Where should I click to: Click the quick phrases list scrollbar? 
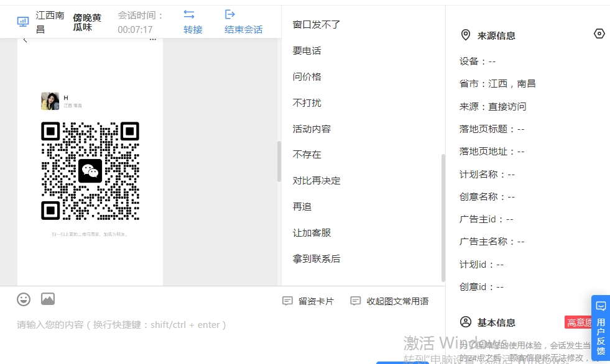point(443,217)
